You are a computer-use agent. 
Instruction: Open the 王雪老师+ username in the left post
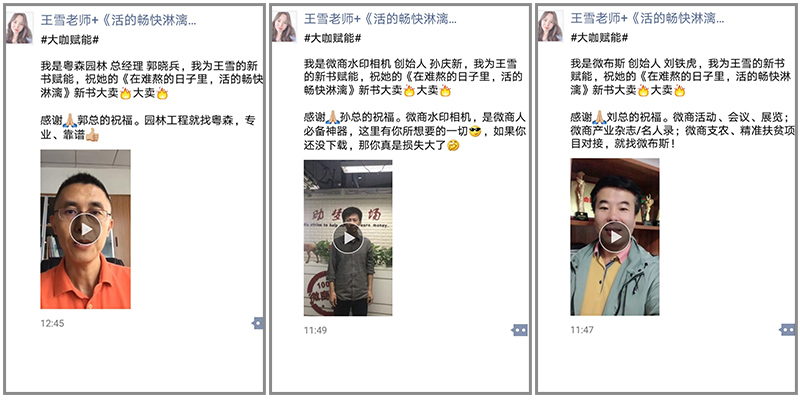pyautogui.click(x=118, y=20)
